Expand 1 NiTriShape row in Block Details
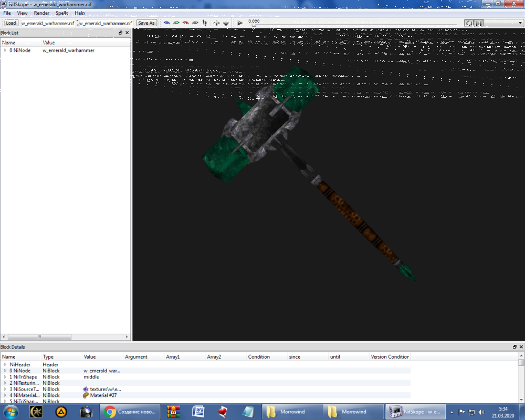 [5, 377]
